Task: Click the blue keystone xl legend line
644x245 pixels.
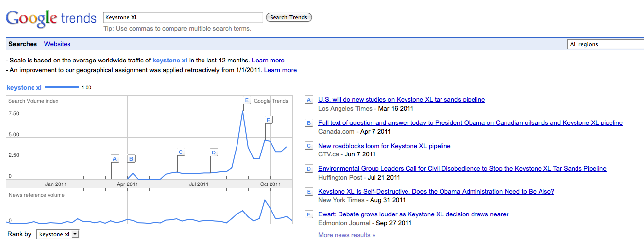Action: coord(62,88)
